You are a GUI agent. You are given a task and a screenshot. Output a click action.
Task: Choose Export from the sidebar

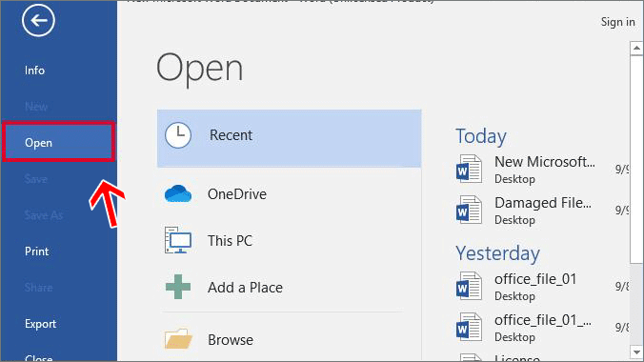pyautogui.click(x=40, y=324)
